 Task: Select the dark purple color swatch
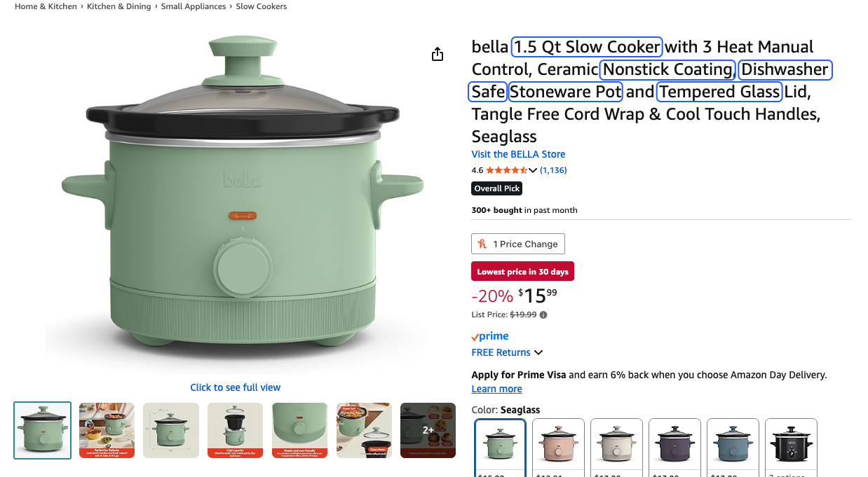click(674, 445)
